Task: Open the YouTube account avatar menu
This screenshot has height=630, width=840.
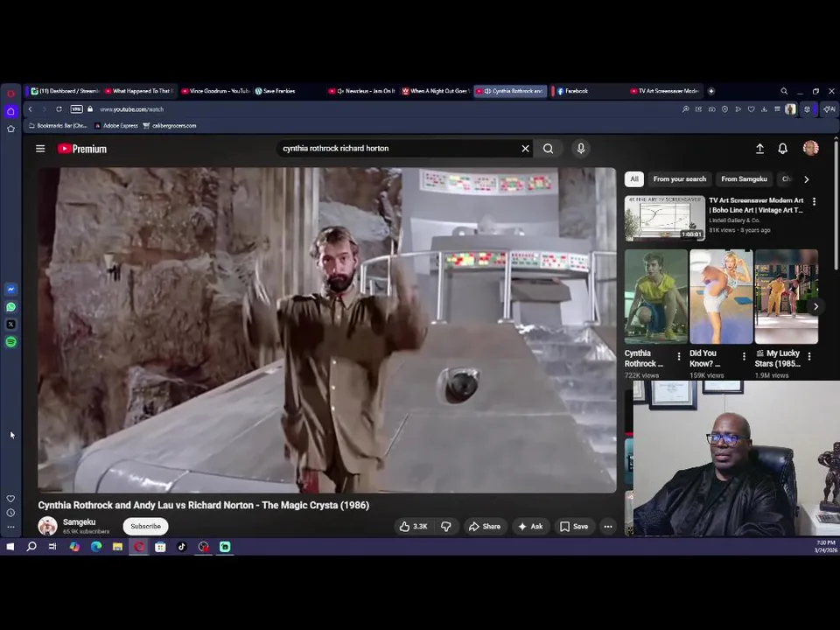Action: point(810,148)
